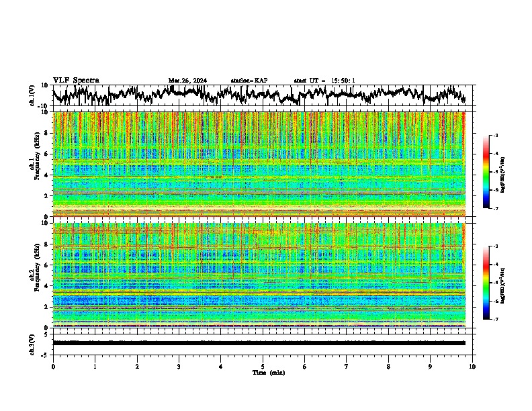Click the ch.1(V) waveform axis label

point(32,95)
